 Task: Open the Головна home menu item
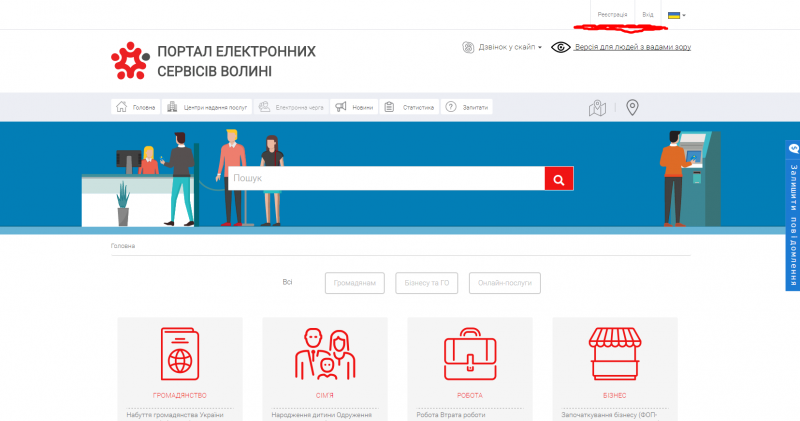[136, 107]
